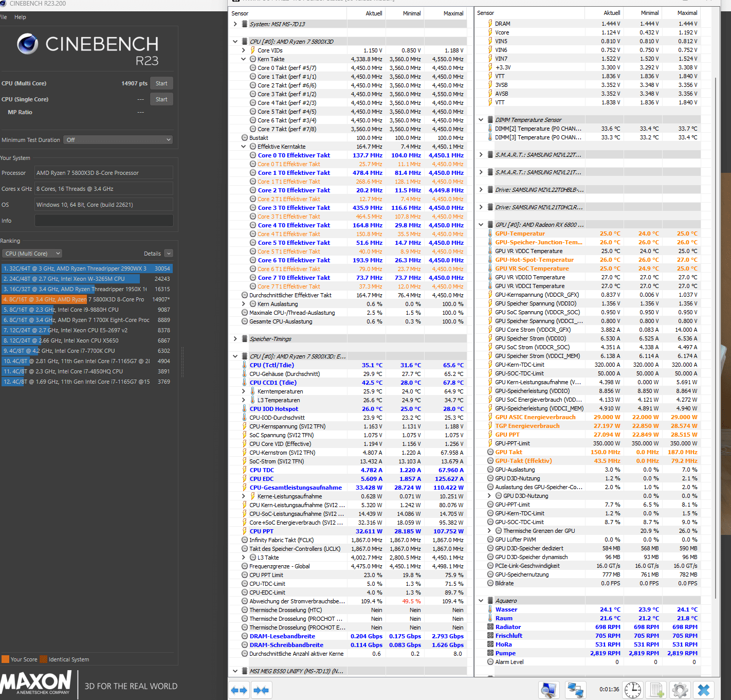Collapse the Kern Takte tree node
Screen dimensions: 731x700
tap(244, 59)
